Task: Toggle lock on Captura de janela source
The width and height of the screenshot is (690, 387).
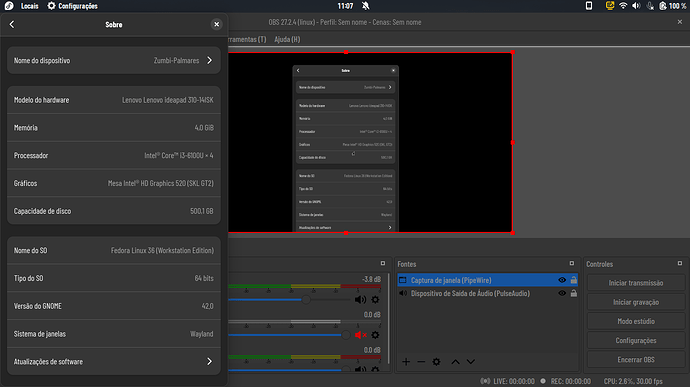Action: point(574,280)
